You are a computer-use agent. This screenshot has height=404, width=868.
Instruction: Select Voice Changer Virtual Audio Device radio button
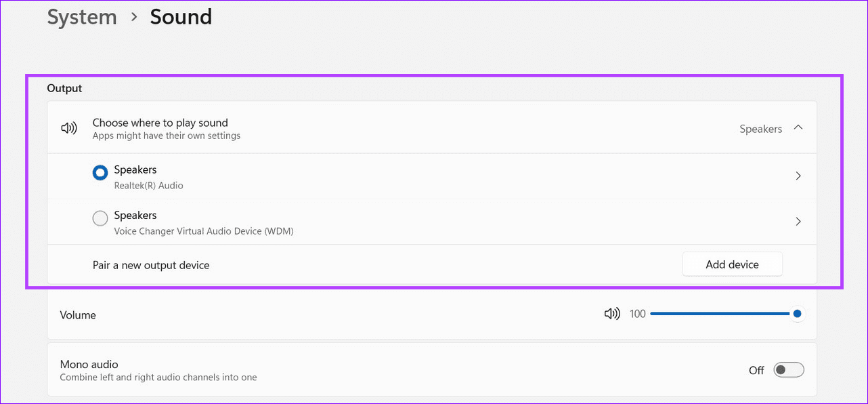click(100, 219)
